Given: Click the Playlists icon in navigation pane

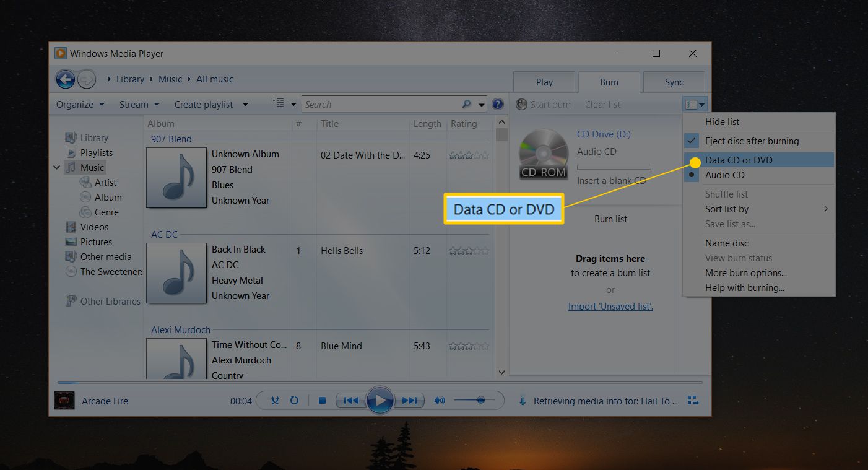Looking at the screenshot, I should pyautogui.click(x=71, y=152).
